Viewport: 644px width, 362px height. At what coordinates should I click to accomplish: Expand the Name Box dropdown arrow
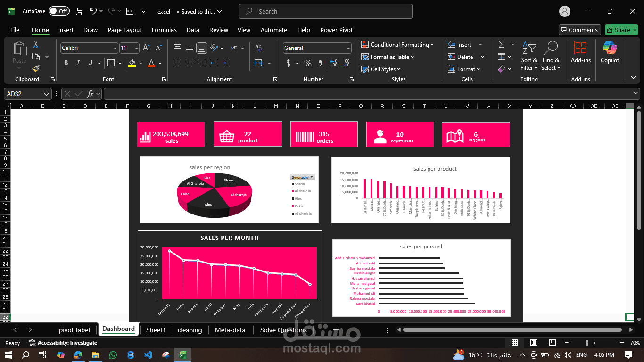point(46,94)
